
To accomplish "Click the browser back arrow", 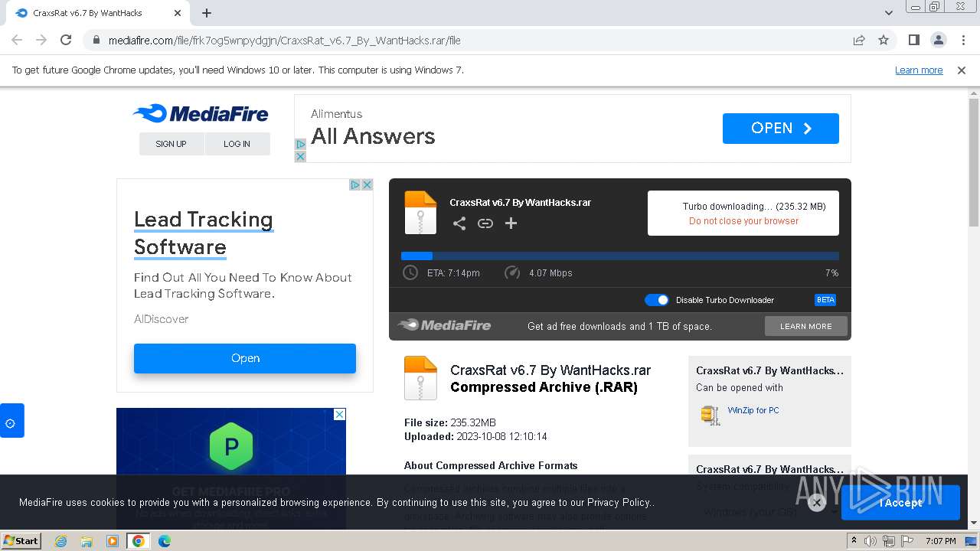I will pyautogui.click(x=17, y=40).
